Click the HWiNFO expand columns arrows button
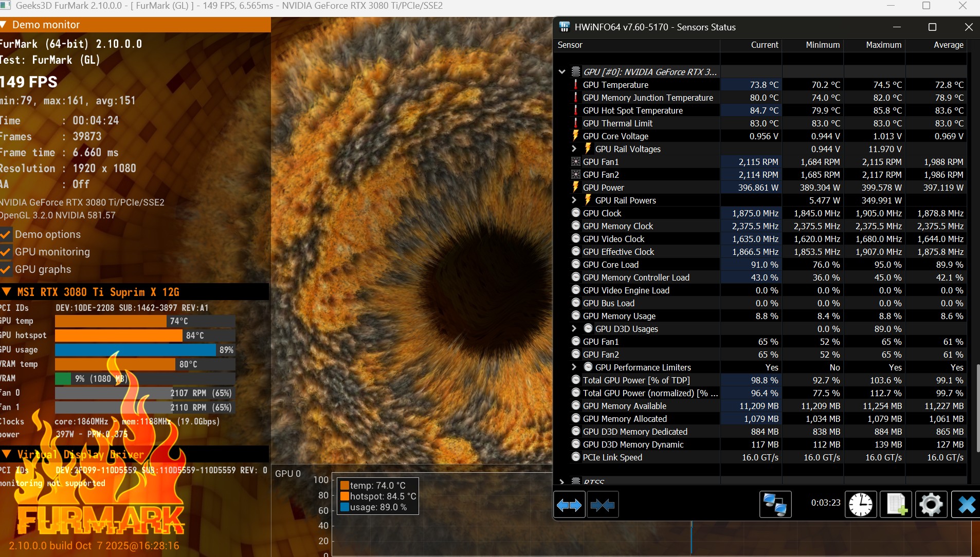 click(x=569, y=505)
